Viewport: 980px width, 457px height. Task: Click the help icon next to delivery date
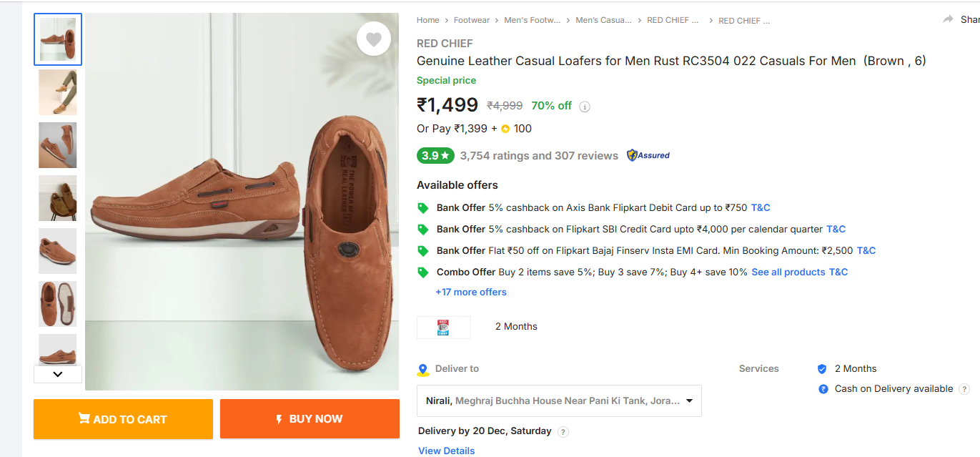[563, 432]
